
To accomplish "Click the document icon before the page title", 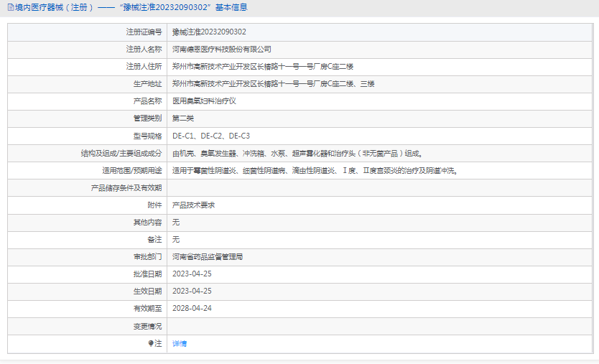I will click(11, 7).
